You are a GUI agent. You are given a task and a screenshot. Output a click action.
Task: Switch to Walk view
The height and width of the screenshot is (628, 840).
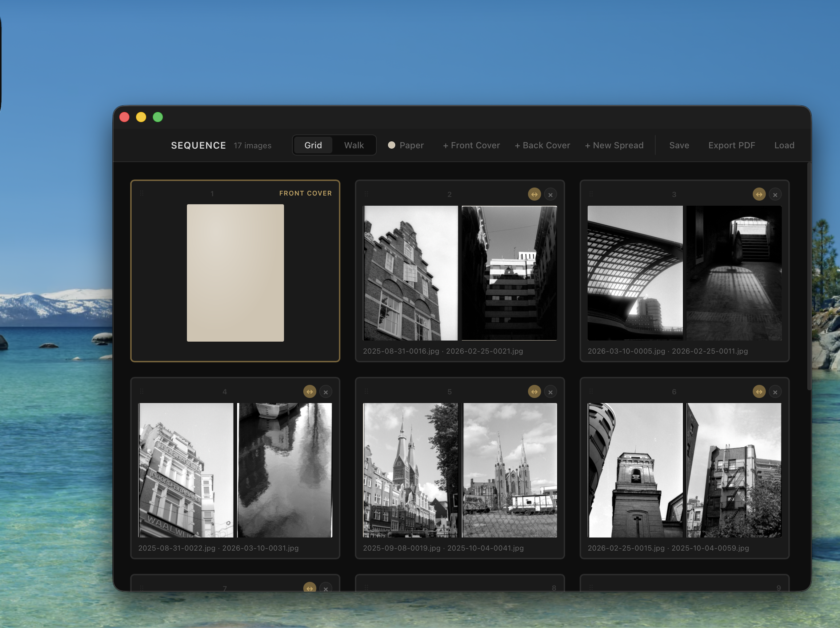pos(353,145)
